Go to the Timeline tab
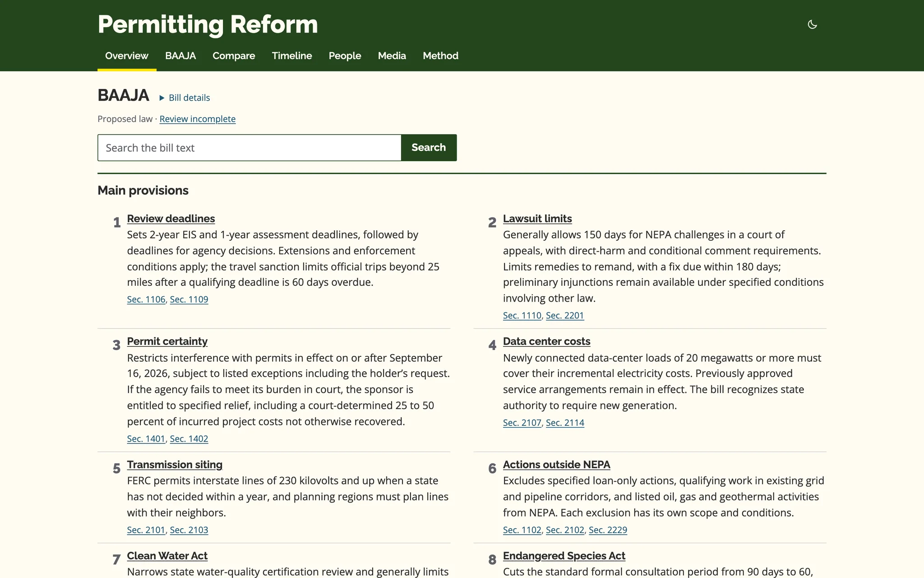Viewport: 924px width, 578px height. click(x=292, y=56)
